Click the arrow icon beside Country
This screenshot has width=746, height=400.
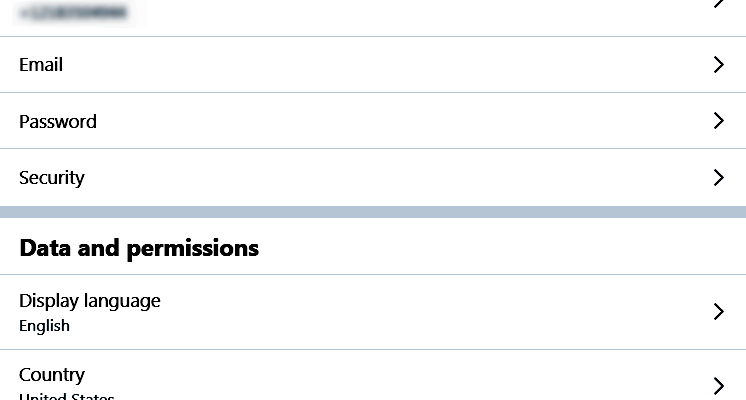pyautogui.click(x=718, y=386)
